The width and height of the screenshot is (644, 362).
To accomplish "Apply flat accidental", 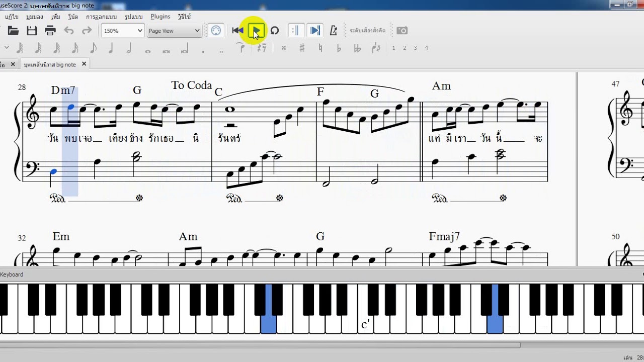I will 339,48.
